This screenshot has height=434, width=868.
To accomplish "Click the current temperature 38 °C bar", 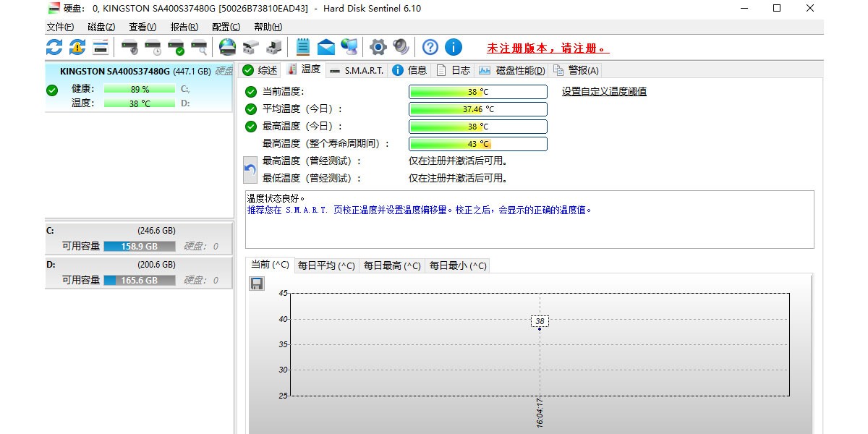I will [x=478, y=92].
